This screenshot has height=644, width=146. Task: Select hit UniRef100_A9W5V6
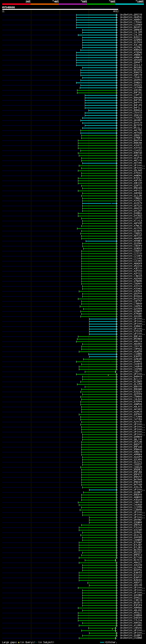click(x=131, y=404)
